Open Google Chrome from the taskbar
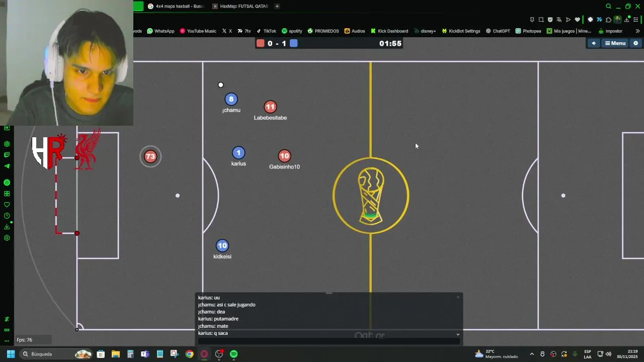The width and height of the screenshot is (644, 362). pos(189,354)
